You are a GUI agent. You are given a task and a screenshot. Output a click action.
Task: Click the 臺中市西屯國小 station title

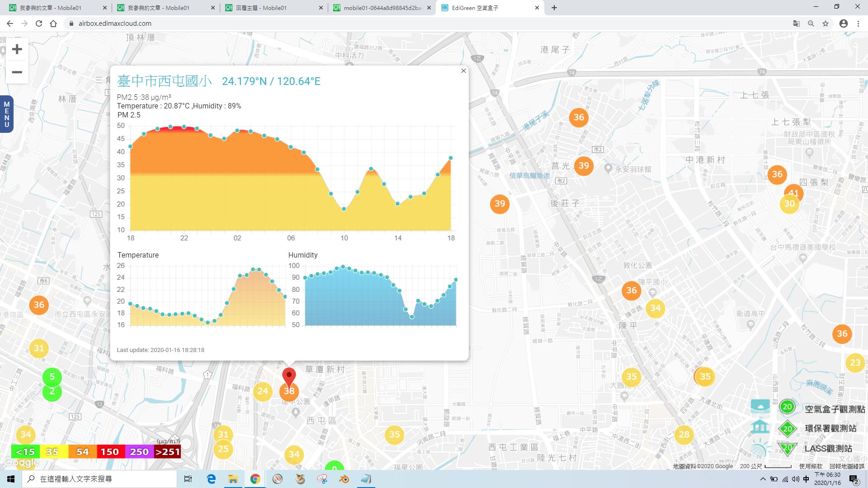tap(164, 81)
